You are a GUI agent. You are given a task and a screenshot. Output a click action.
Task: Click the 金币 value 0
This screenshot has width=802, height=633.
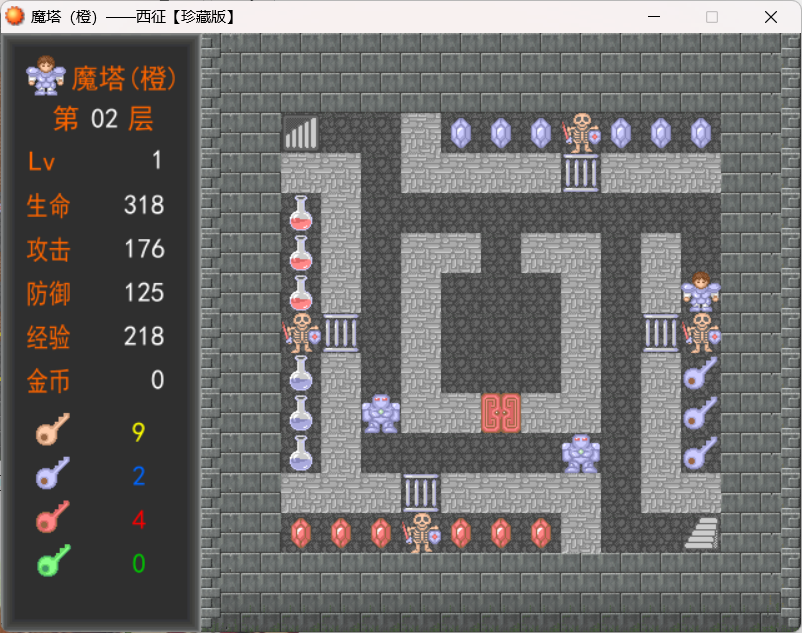click(158, 380)
